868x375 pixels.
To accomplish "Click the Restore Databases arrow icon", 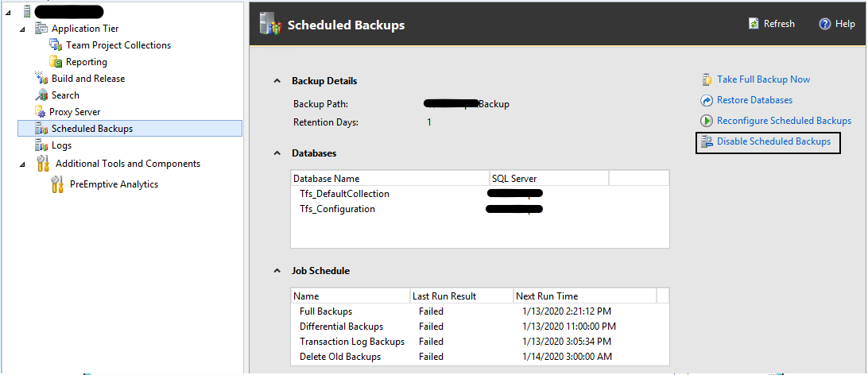I will click(707, 100).
